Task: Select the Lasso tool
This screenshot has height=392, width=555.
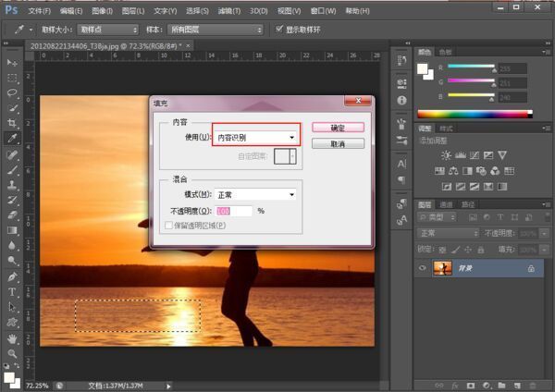Action: pyautogui.click(x=12, y=92)
